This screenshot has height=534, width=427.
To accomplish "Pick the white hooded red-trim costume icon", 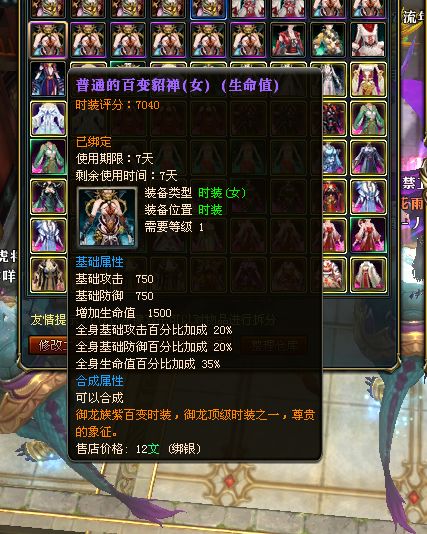I will coord(368,40).
